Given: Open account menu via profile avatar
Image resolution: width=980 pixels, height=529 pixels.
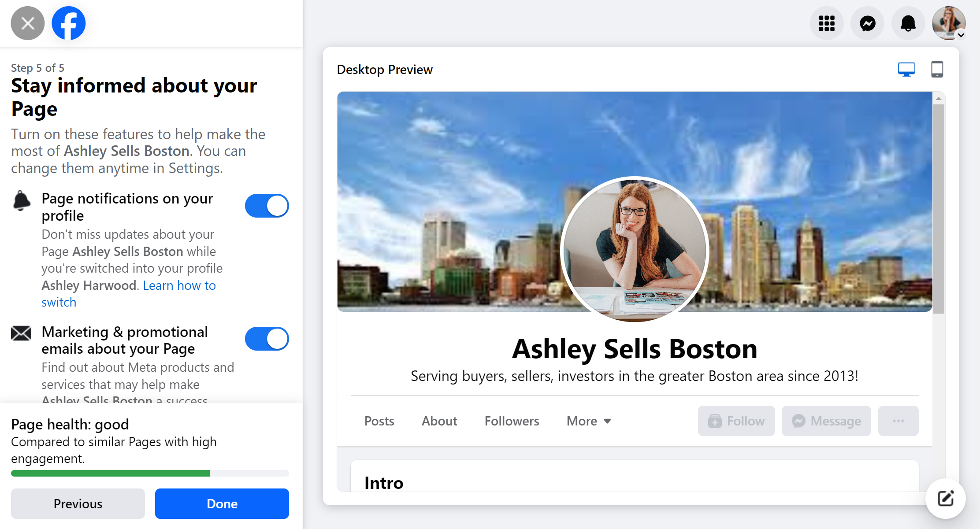Looking at the screenshot, I should click(x=948, y=23).
